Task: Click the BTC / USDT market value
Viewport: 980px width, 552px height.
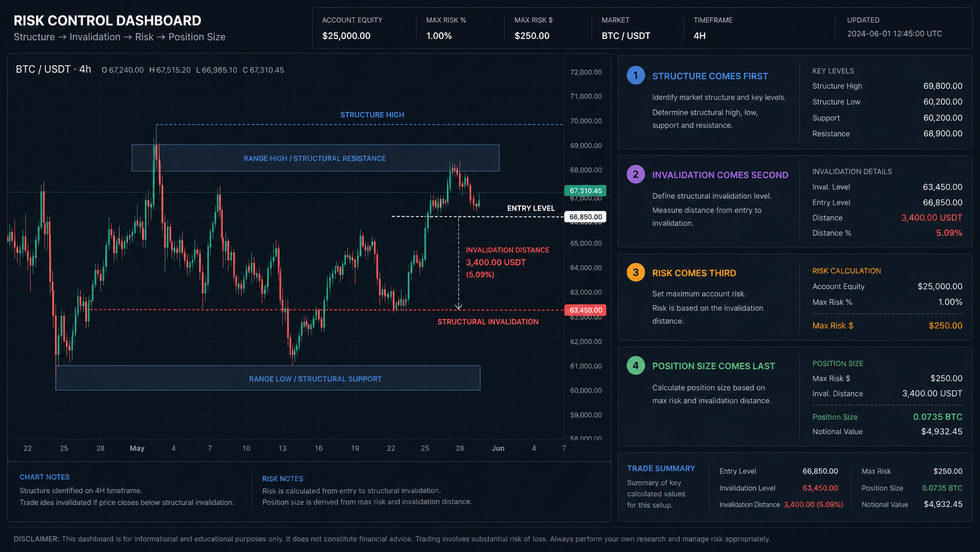Action: coord(625,36)
